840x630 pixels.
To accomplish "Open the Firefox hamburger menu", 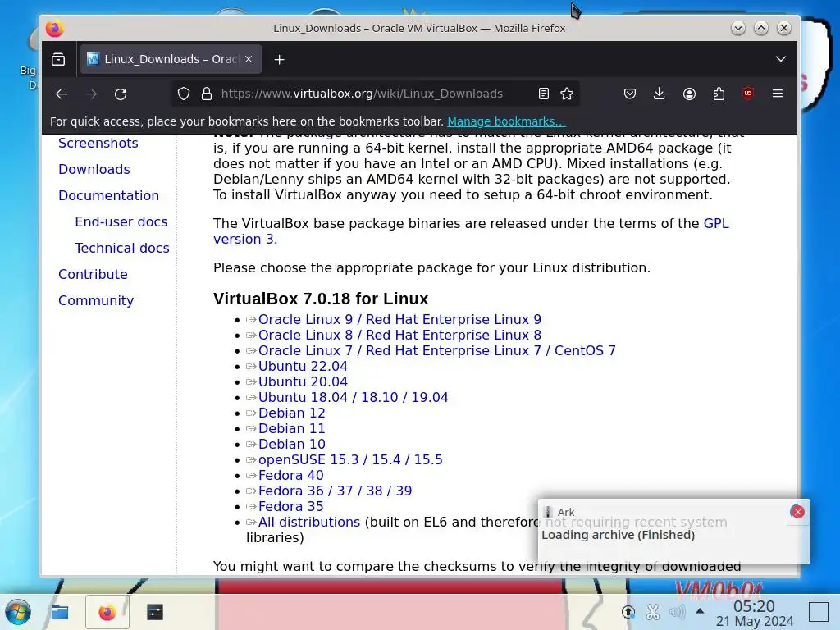I will coord(778,94).
